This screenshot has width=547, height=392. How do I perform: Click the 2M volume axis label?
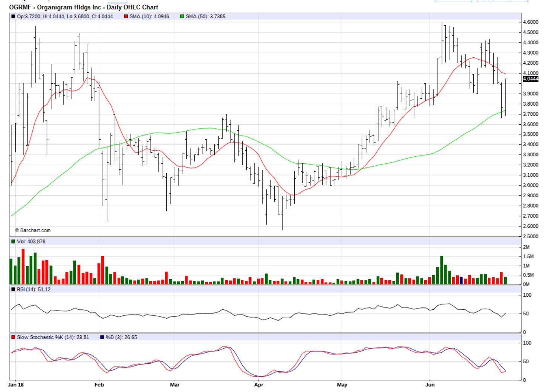(526, 247)
